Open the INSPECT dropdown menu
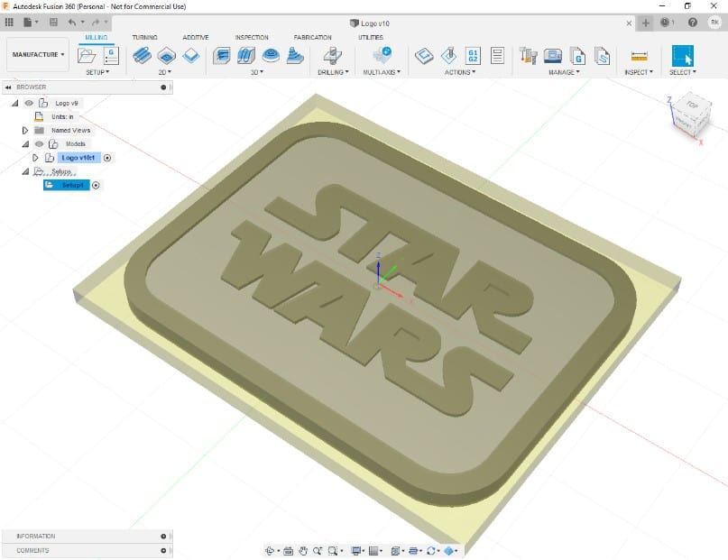This screenshot has width=728, height=560. point(639,72)
